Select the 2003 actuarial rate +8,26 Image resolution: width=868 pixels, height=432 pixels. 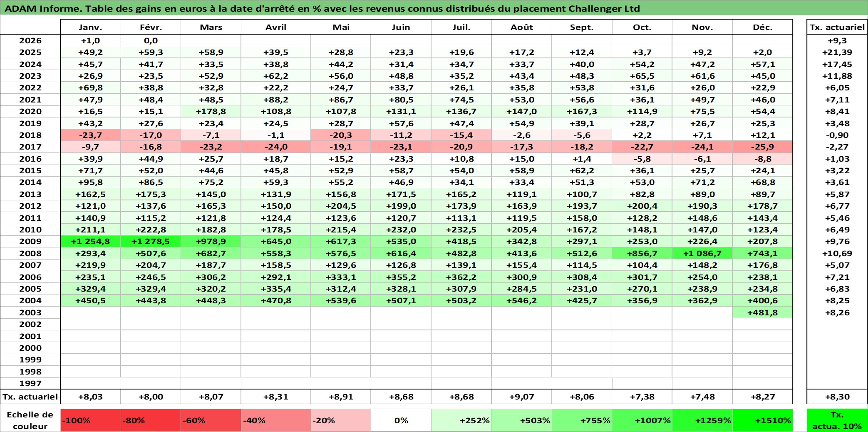(837, 312)
